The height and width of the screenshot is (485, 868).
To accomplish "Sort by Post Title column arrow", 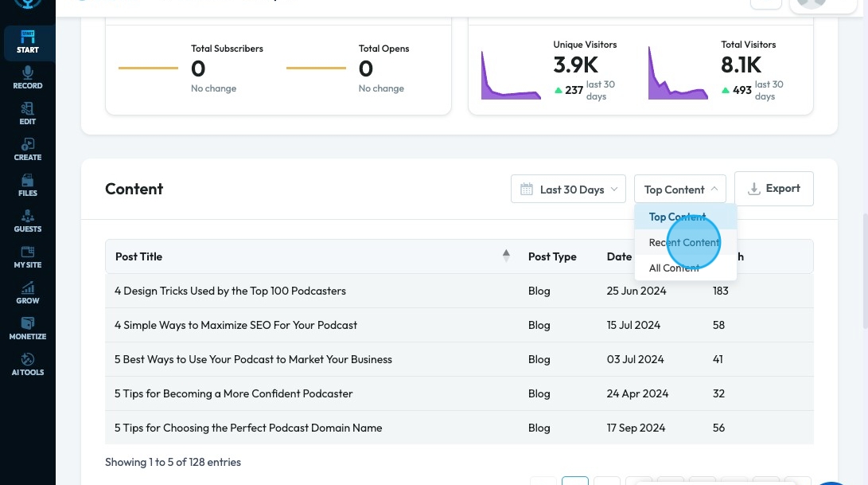I will 506,256.
